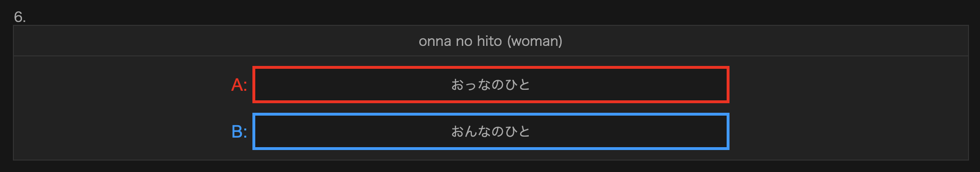Select the first choice under question 6
This screenshot has height=172, width=980.
coord(490,85)
